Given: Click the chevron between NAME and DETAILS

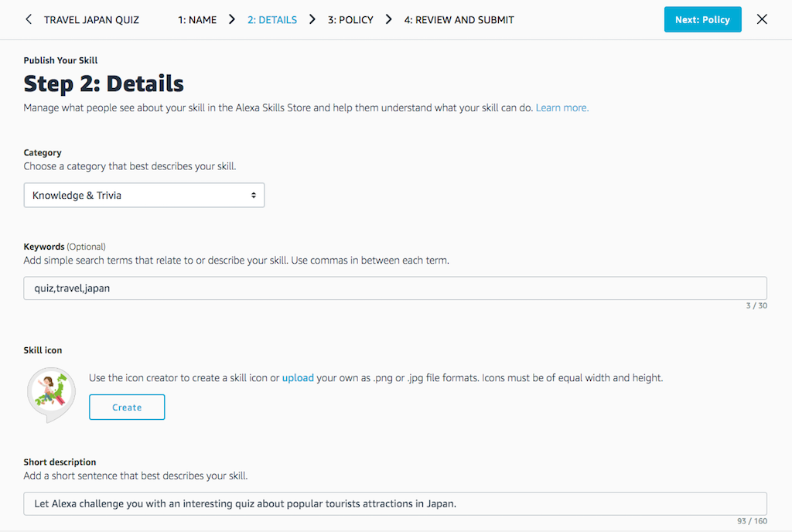Looking at the screenshot, I should pyautogui.click(x=232, y=19).
